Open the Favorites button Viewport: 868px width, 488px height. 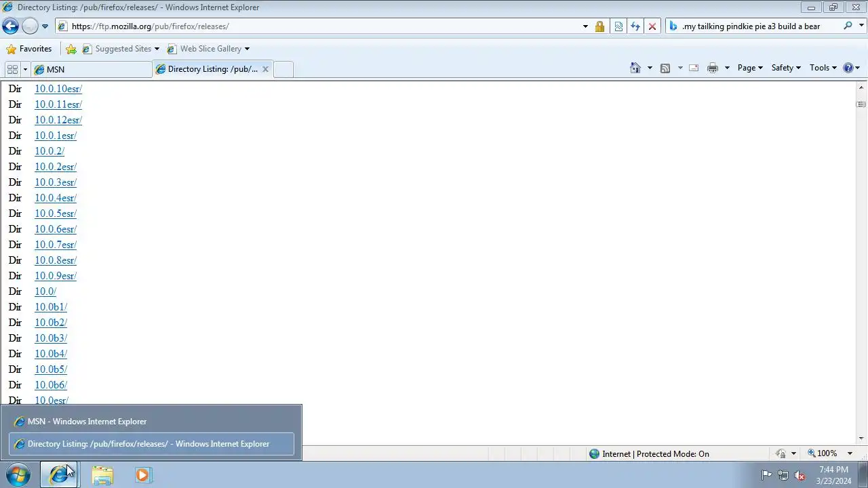(x=29, y=49)
